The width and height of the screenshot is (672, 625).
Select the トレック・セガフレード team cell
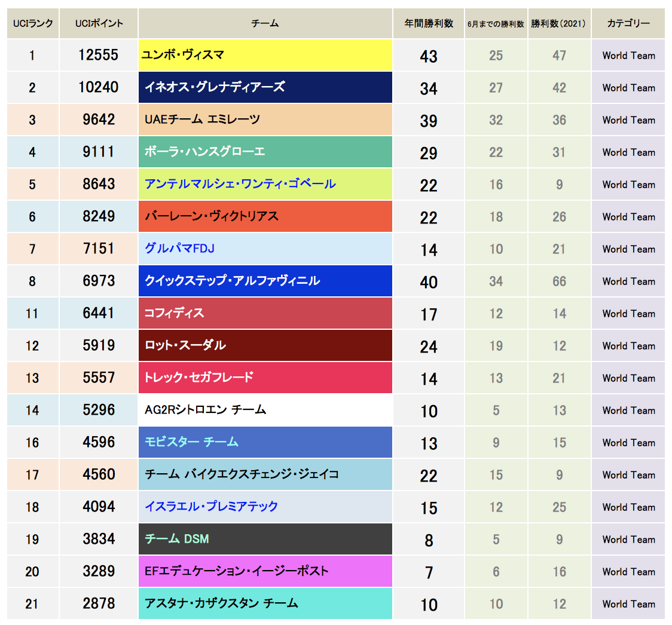point(265,378)
